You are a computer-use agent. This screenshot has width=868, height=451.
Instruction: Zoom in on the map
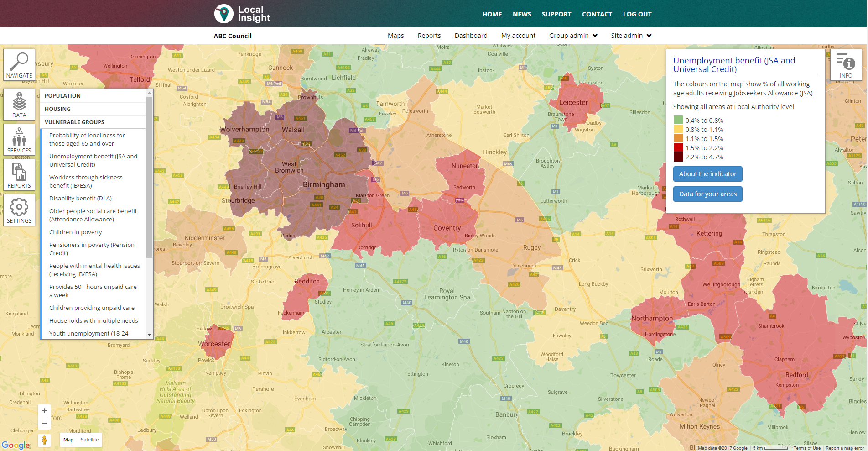[x=44, y=410]
